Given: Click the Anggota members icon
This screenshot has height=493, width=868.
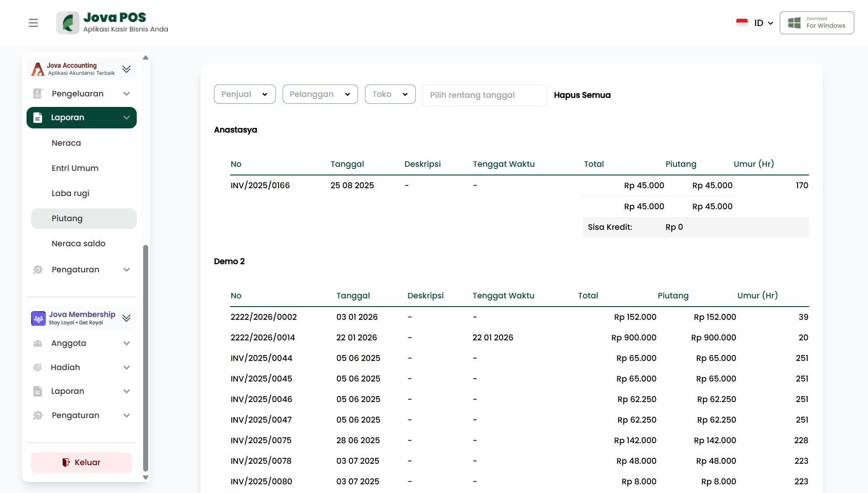Looking at the screenshot, I should point(38,343).
